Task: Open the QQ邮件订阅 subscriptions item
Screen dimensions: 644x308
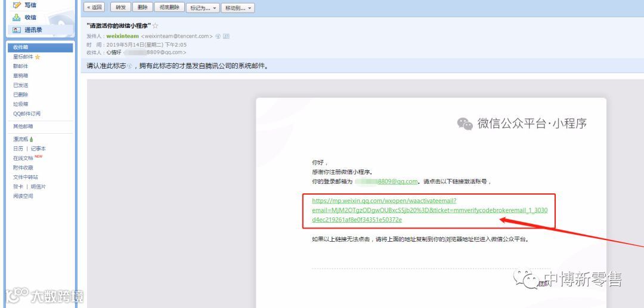Action: [x=27, y=113]
